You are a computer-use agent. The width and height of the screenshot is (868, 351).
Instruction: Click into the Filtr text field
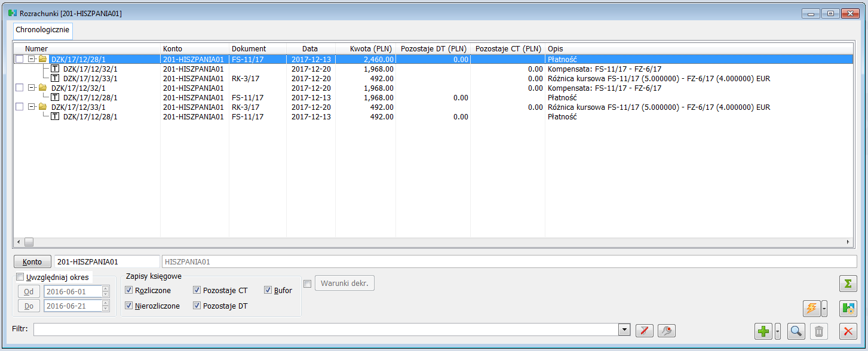coord(326,330)
